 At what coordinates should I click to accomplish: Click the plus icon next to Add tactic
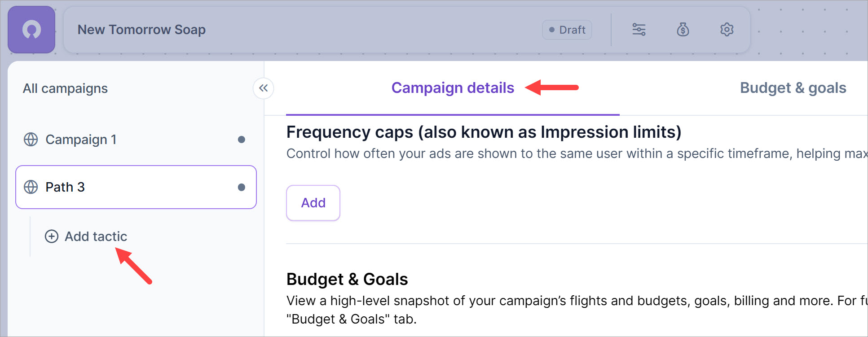click(52, 236)
